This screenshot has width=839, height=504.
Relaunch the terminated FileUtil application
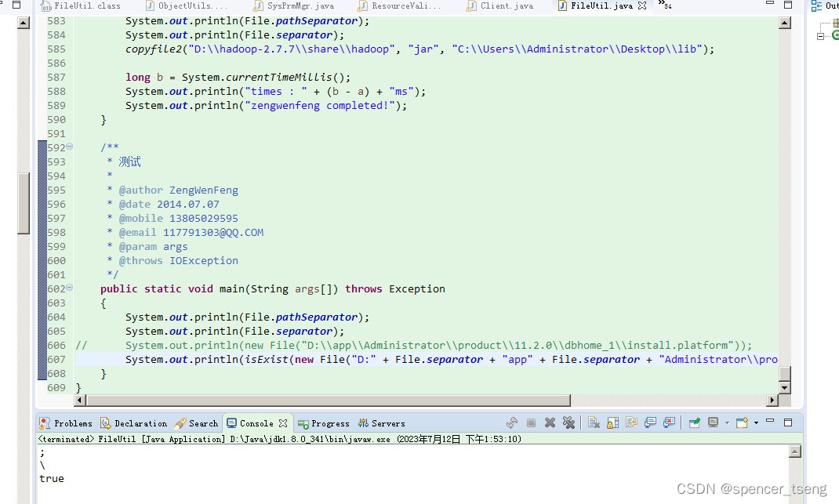(x=510, y=422)
